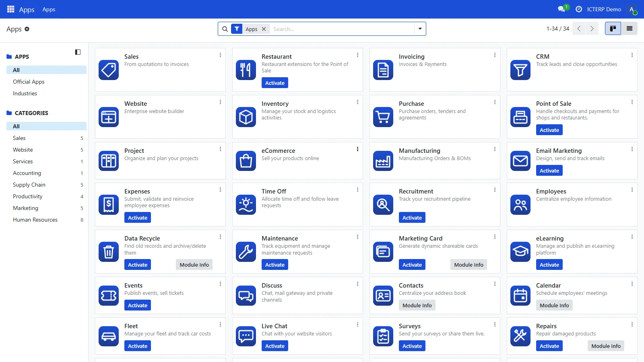Go to the next page arrow
Screen dimensions: 644x362
(592, 29)
